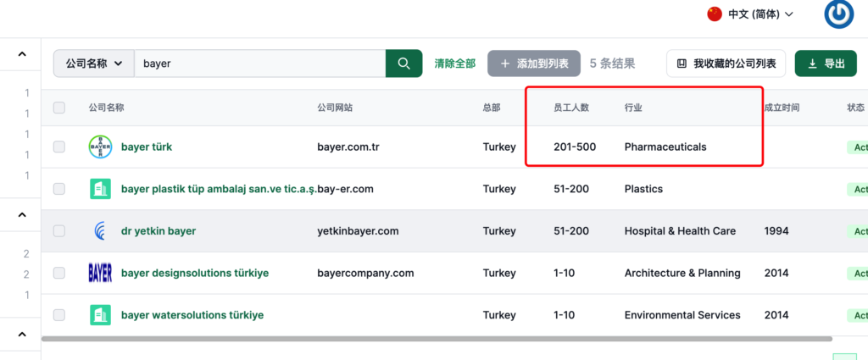
Task: Click the BAYER logo of bayer designsolutions
Action: click(100, 274)
